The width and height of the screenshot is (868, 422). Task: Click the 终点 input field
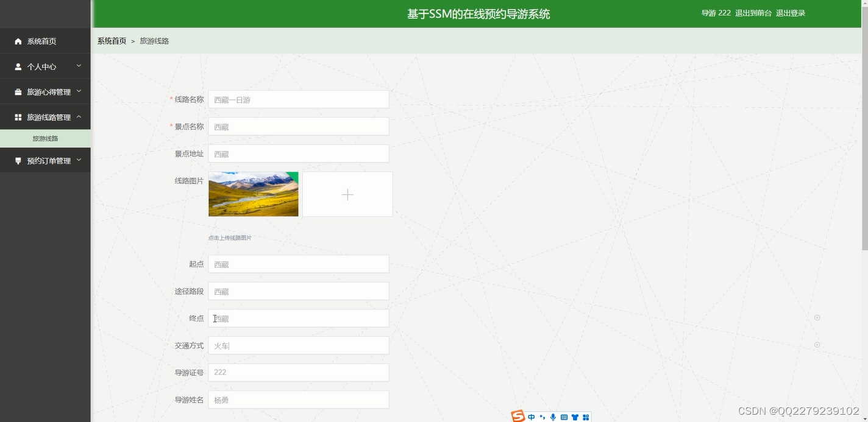(299, 318)
